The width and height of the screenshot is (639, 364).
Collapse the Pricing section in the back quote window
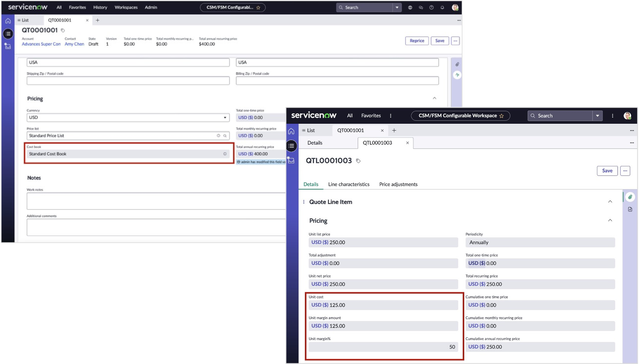434,98
